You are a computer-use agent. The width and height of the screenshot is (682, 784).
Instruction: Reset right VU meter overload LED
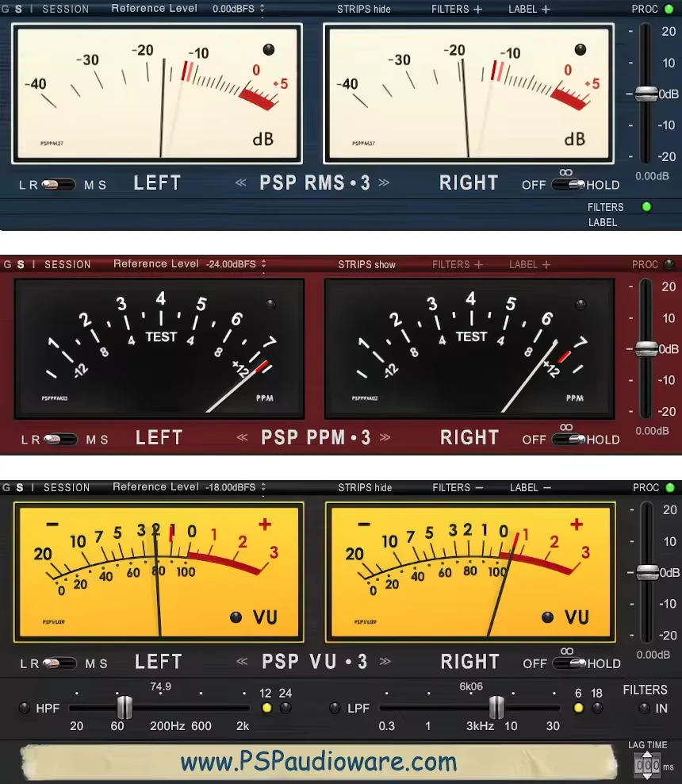point(548,617)
